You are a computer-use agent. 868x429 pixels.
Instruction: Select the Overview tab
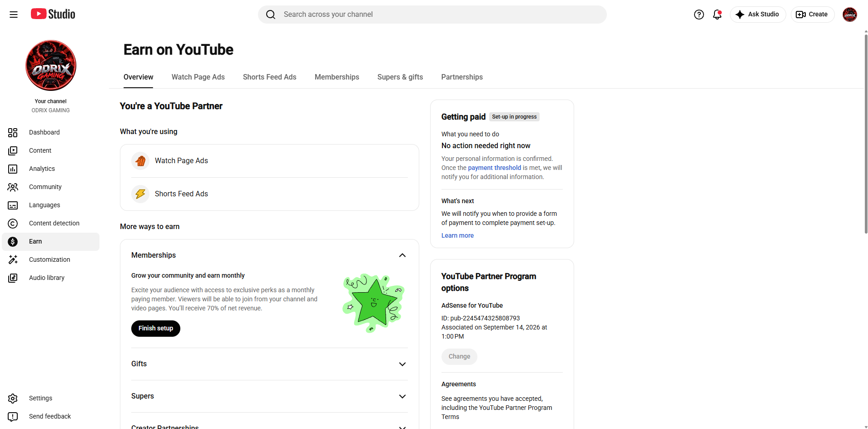tap(138, 77)
